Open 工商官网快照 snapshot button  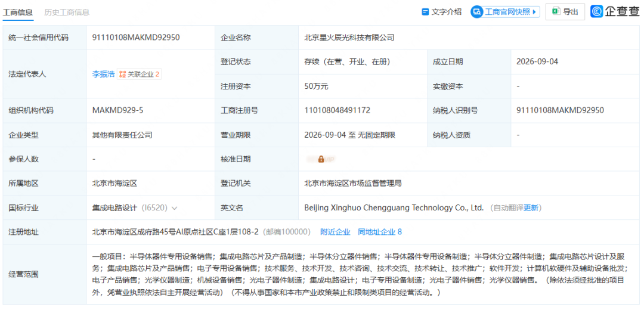[505, 12]
